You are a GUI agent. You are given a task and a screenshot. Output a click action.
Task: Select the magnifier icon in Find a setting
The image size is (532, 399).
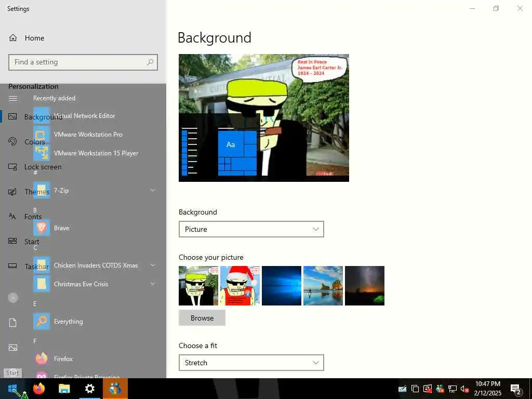click(150, 62)
